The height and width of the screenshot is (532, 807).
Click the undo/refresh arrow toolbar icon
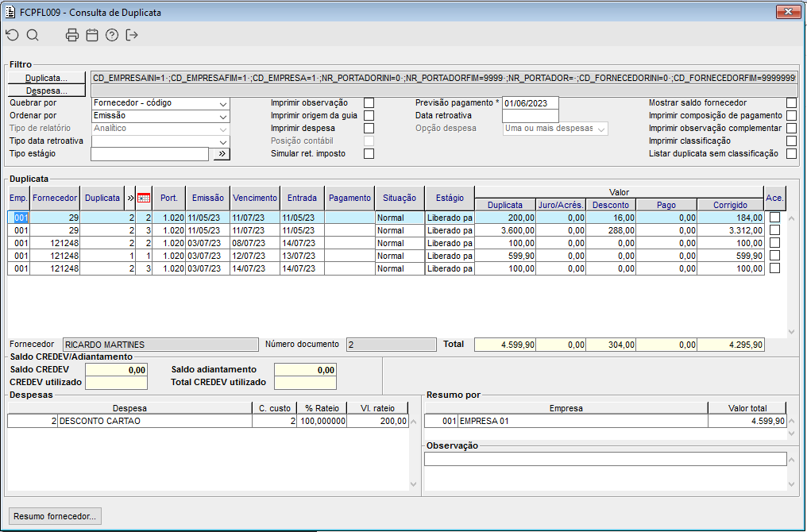pyautogui.click(x=12, y=35)
